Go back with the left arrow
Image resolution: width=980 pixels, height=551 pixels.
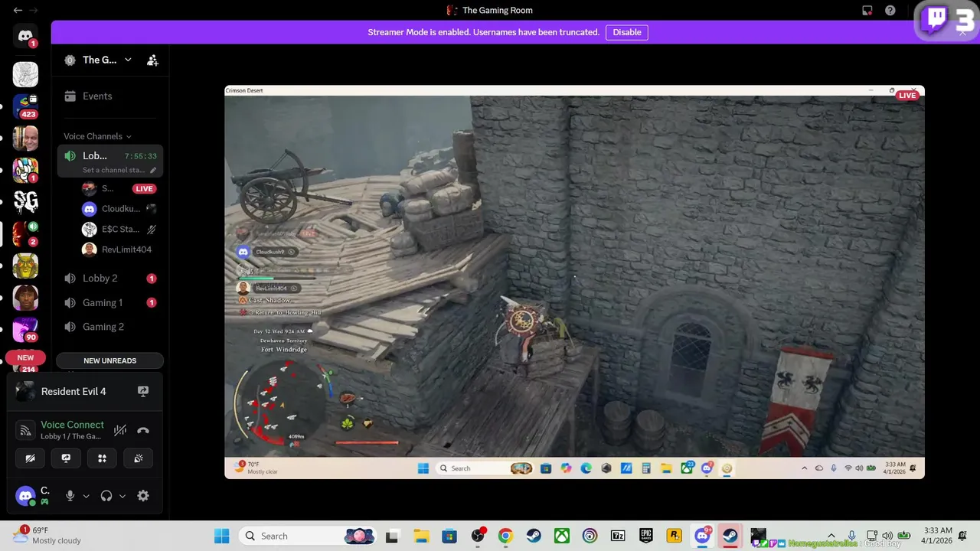coord(18,11)
